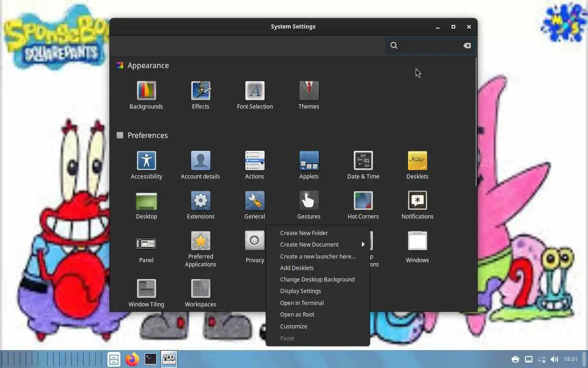
Task: Open the Terminal from the taskbar
Action: click(151, 359)
